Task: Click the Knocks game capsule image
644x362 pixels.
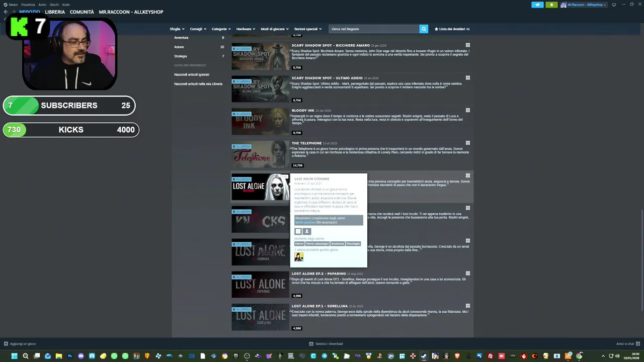Action: (261, 219)
